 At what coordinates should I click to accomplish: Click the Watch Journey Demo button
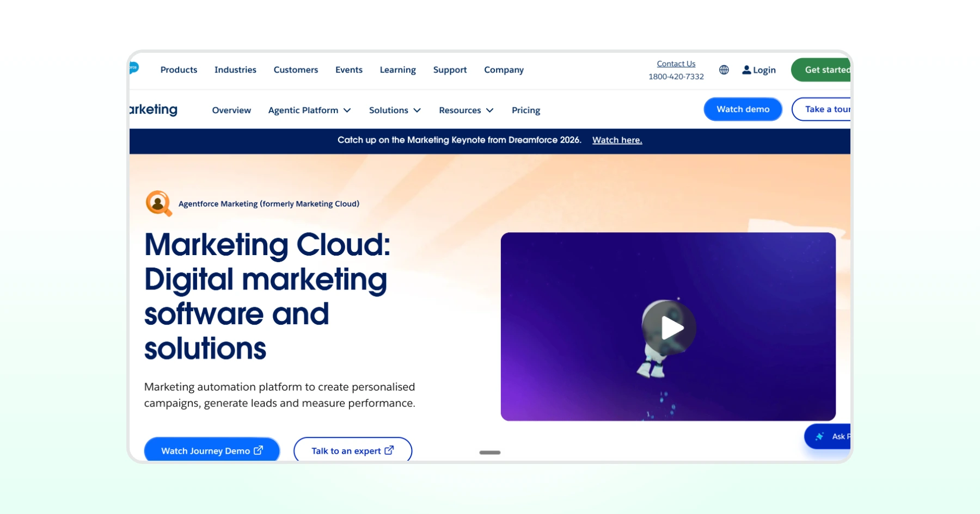pos(212,449)
